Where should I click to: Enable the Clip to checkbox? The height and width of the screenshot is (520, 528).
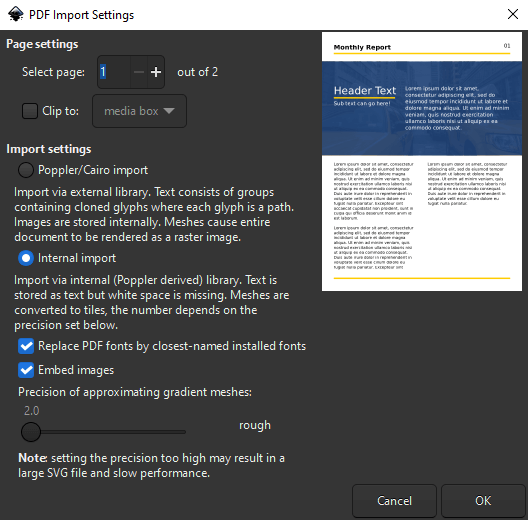[30, 111]
